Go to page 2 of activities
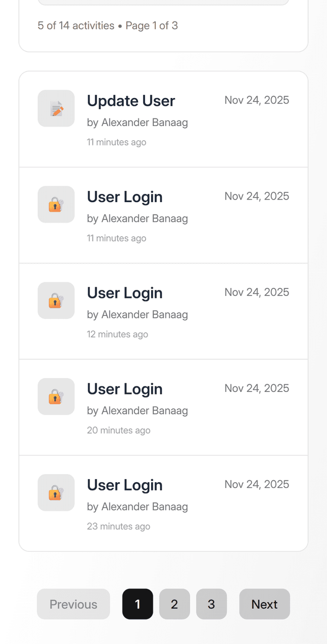 (x=174, y=604)
